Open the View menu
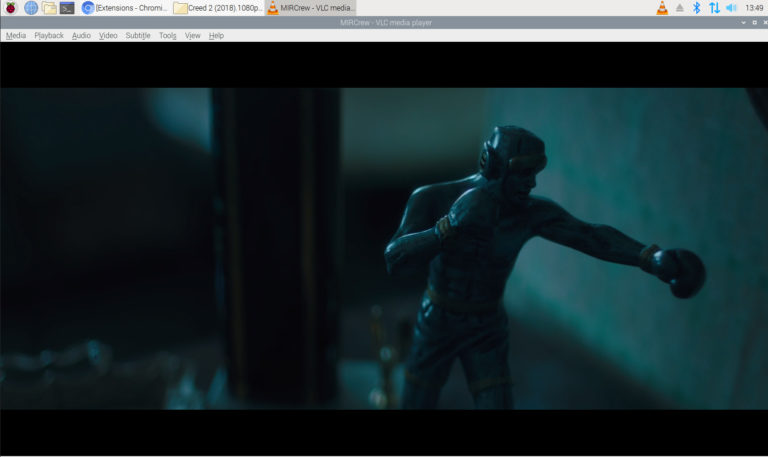The width and height of the screenshot is (768, 457). pyautogui.click(x=192, y=36)
